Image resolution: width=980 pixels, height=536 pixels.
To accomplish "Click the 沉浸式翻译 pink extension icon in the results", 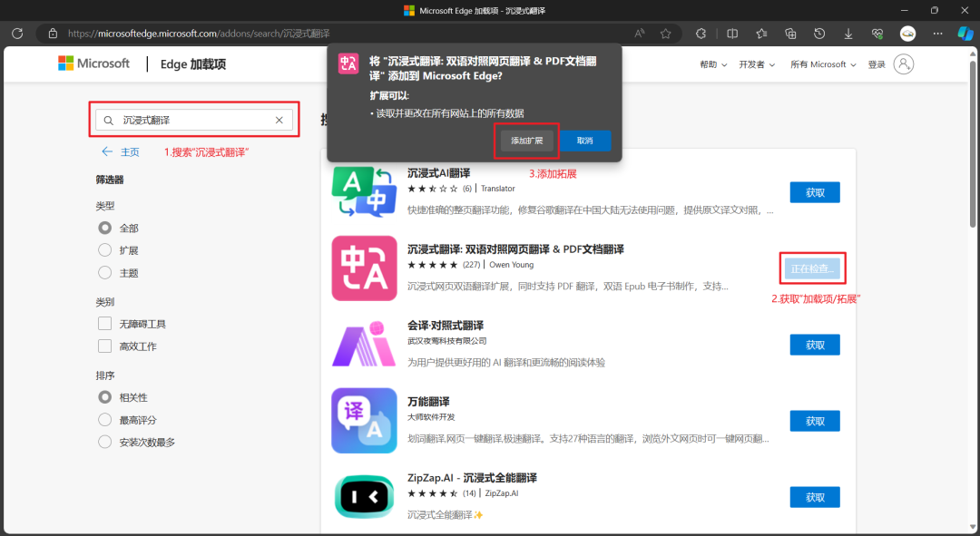I will click(364, 268).
